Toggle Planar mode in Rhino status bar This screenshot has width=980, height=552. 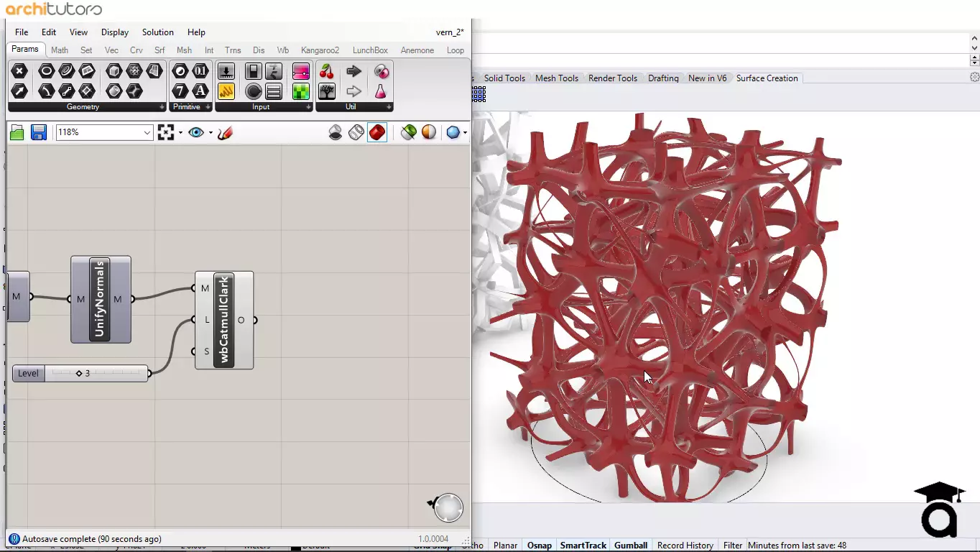click(x=505, y=546)
